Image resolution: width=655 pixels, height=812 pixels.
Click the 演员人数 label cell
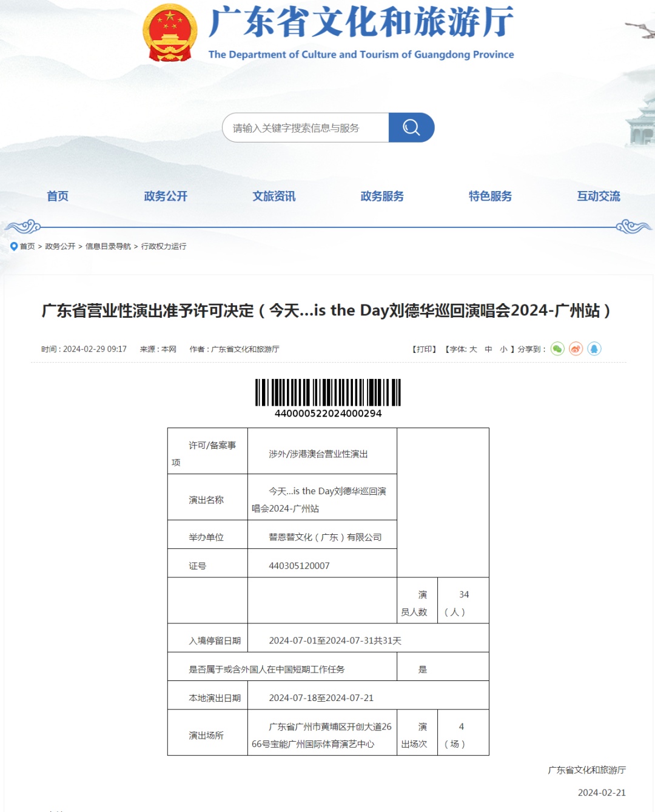(417, 600)
